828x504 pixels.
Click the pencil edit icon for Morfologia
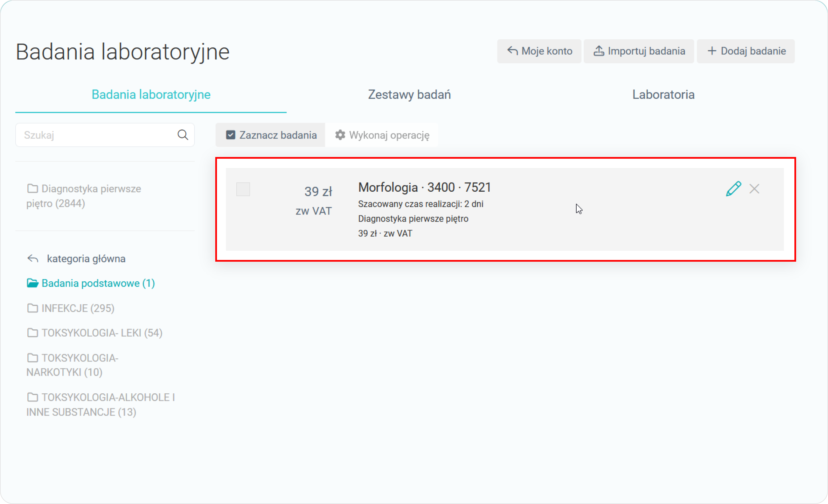[733, 189]
